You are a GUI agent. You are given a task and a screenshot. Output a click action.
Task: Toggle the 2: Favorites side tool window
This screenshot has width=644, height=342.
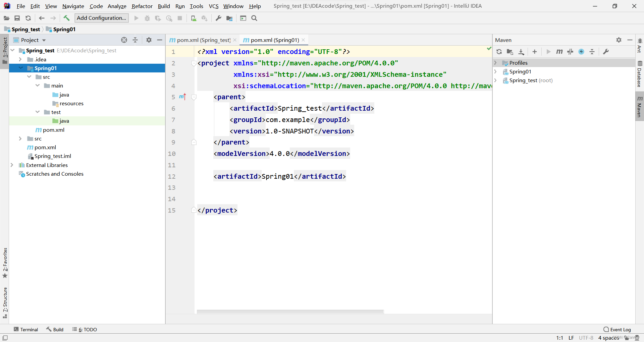(x=5, y=263)
